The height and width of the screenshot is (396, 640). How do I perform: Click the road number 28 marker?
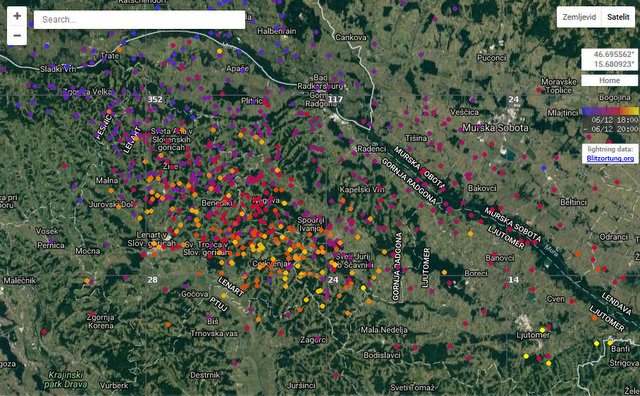pyautogui.click(x=152, y=280)
